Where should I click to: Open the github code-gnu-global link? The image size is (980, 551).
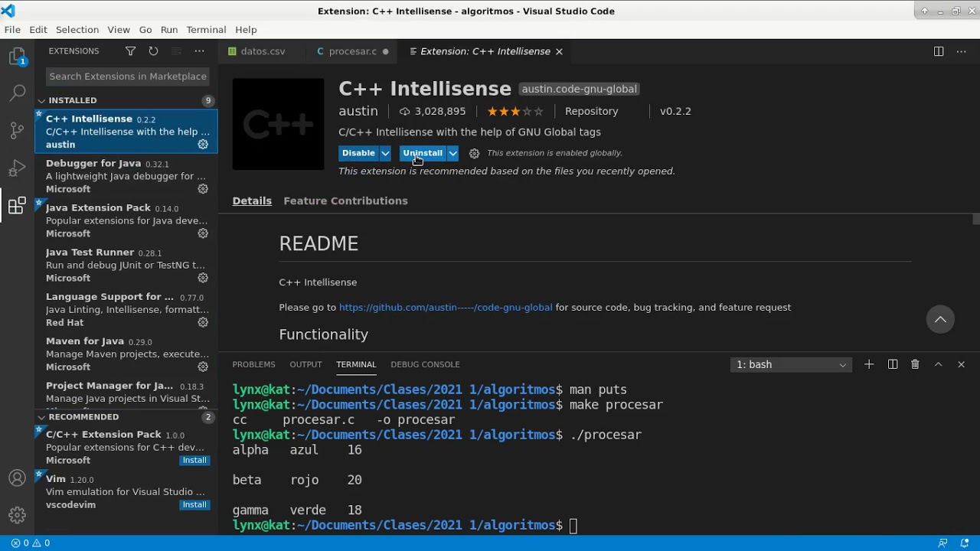coord(446,307)
